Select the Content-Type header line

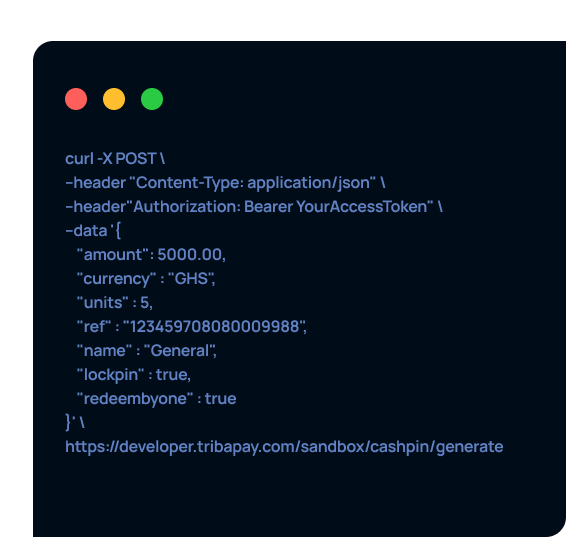point(225,183)
